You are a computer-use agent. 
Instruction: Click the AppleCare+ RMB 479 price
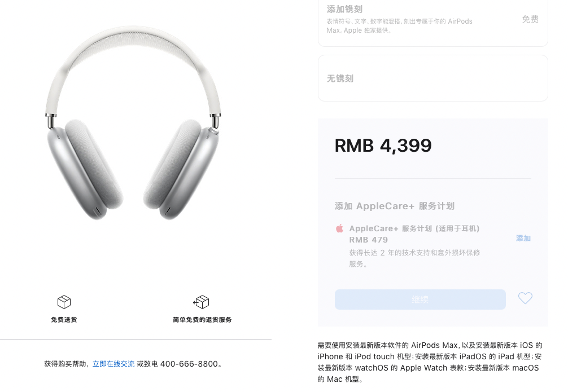(x=368, y=240)
